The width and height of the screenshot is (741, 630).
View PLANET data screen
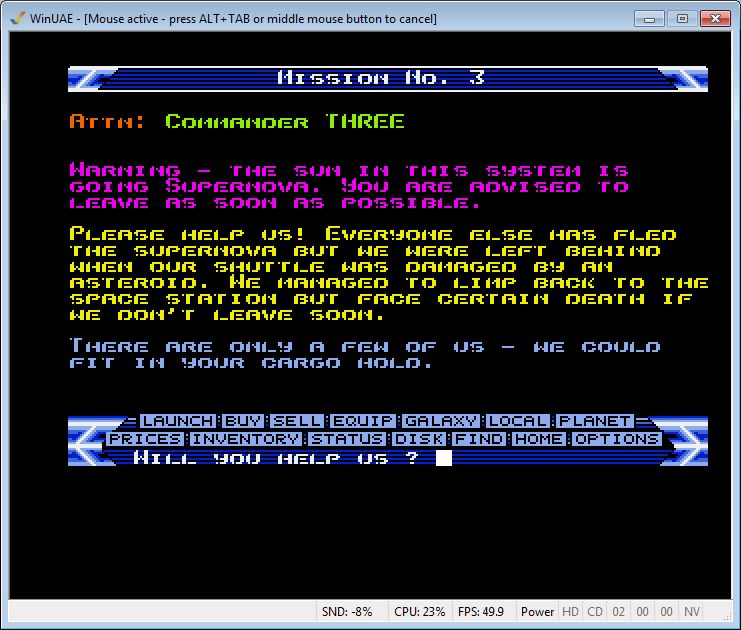[595, 421]
